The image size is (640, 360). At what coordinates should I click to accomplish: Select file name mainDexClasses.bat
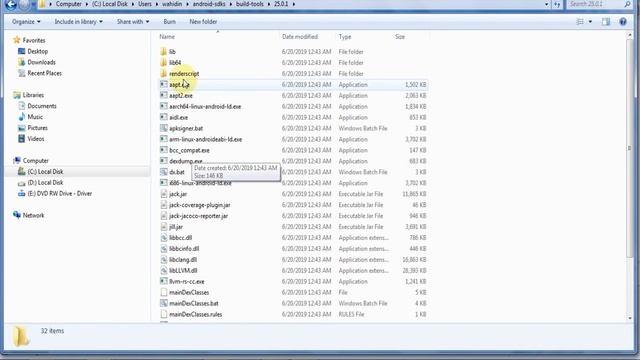(194, 304)
